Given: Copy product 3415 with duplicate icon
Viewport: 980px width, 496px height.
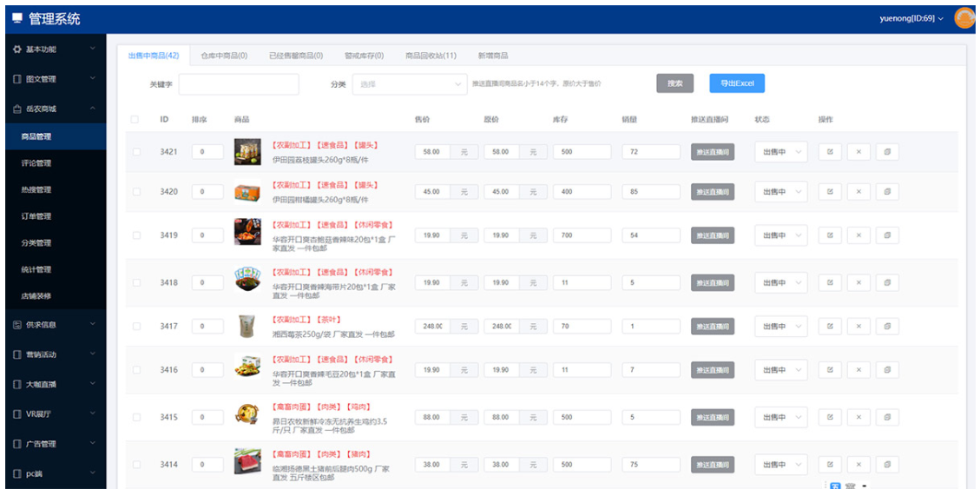Looking at the screenshot, I should pos(887,417).
